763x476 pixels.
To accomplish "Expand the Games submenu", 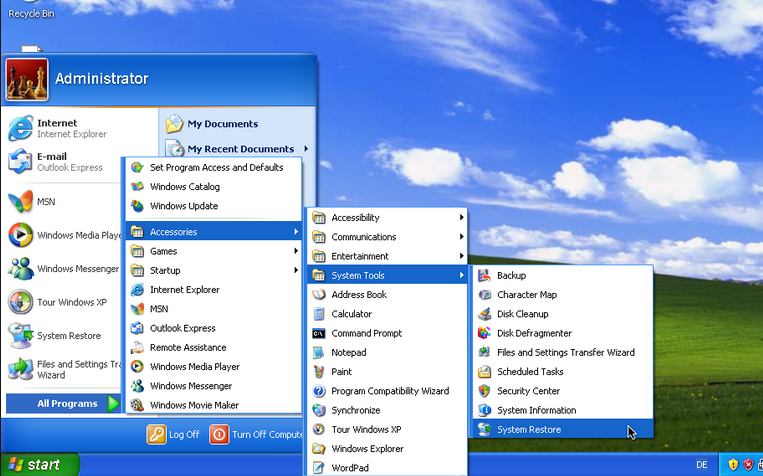I will [x=214, y=251].
